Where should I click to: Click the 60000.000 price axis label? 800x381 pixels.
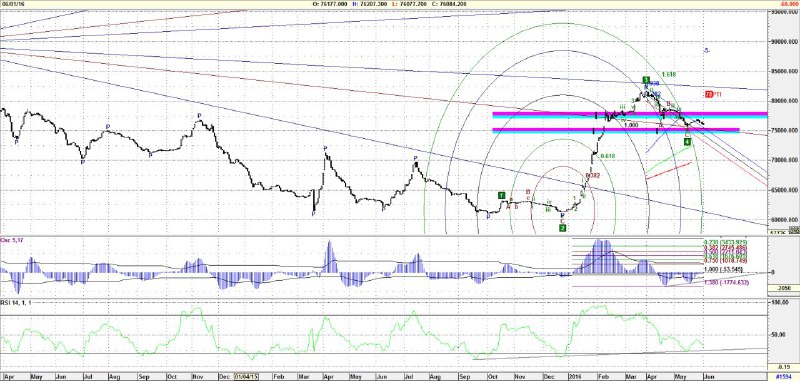[784, 219]
